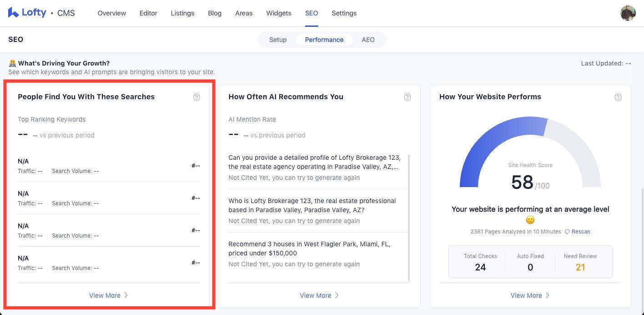Go to the Widgets tab

click(x=278, y=13)
